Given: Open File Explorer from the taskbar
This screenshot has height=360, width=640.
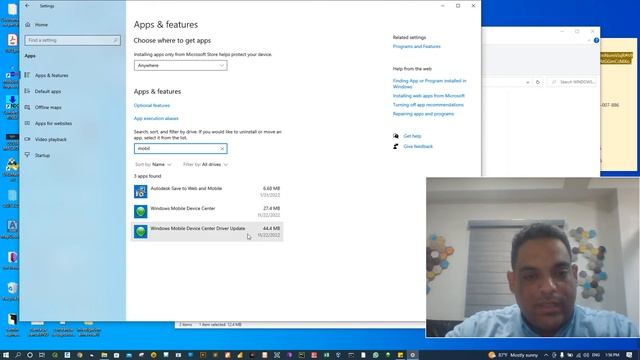Looking at the screenshot, I should coord(104,355).
